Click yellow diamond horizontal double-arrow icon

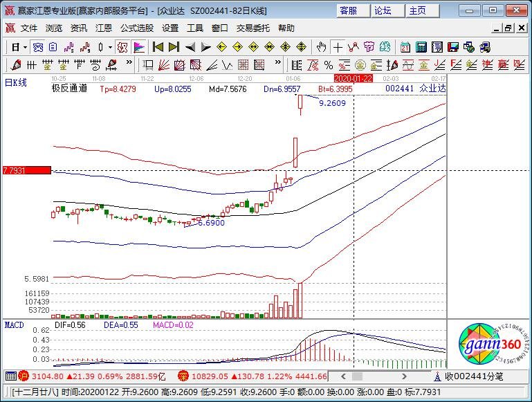pyautogui.click(x=253, y=47)
